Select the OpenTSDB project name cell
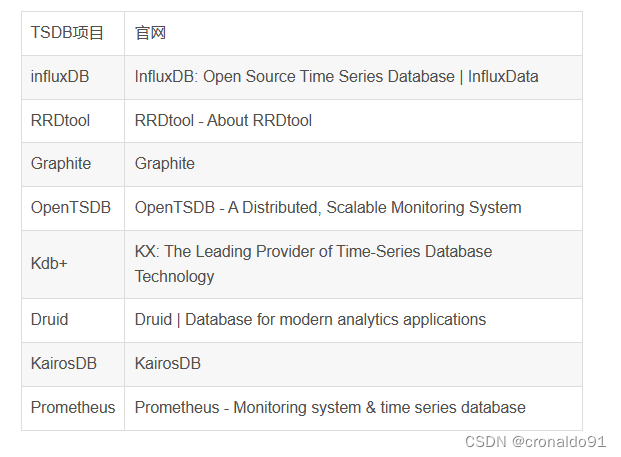The width and height of the screenshot is (621, 457). click(x=70, y=208)
